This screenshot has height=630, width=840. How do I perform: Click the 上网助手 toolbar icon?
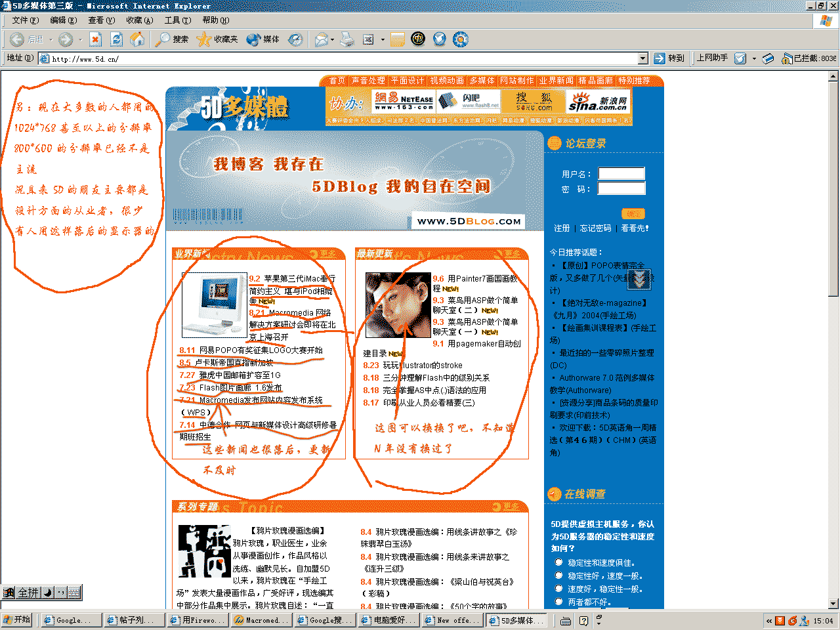[740, 58]
